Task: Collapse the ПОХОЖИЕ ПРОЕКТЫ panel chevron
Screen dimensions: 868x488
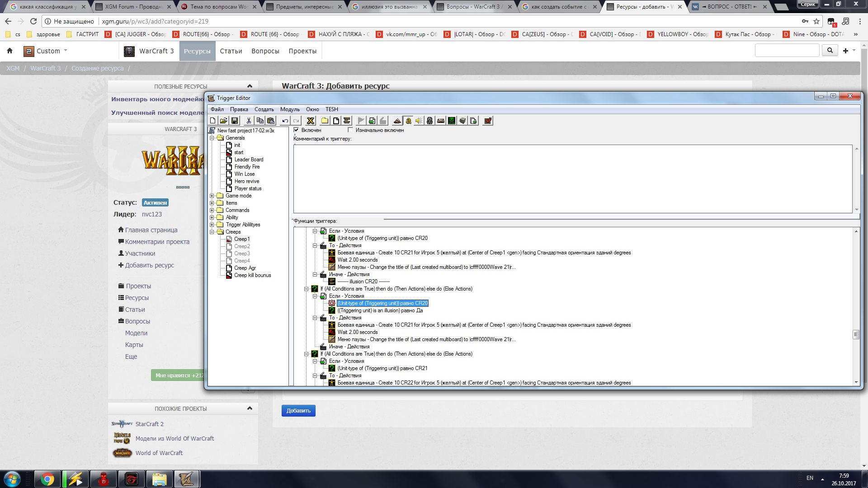Action: click(x=250, y=408)
